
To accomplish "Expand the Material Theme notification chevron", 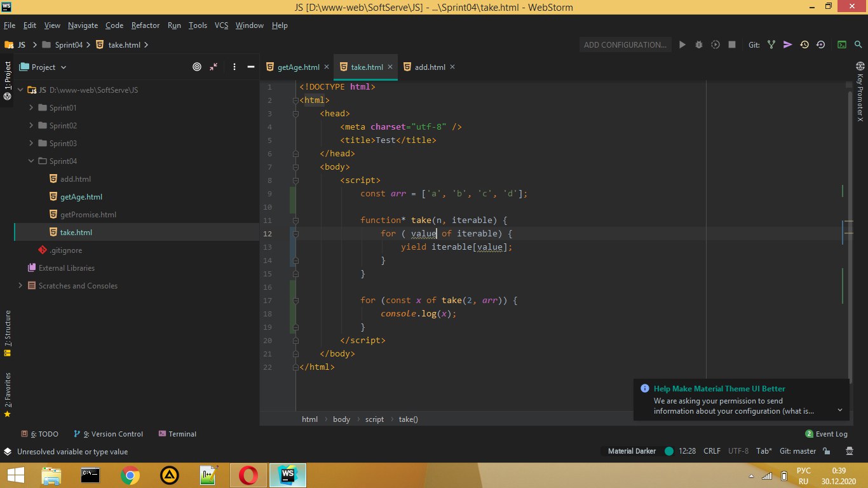I will 839,410.
